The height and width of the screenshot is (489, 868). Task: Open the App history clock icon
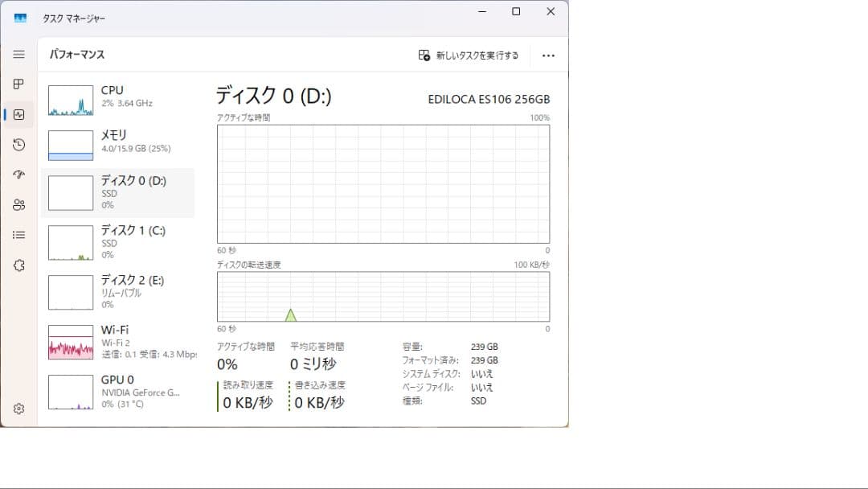(18, 145)
